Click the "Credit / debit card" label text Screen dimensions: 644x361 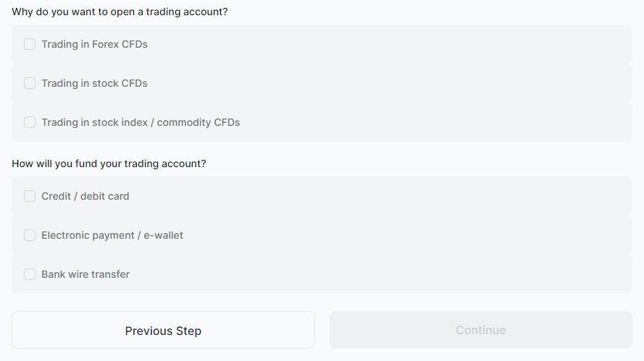85,196
